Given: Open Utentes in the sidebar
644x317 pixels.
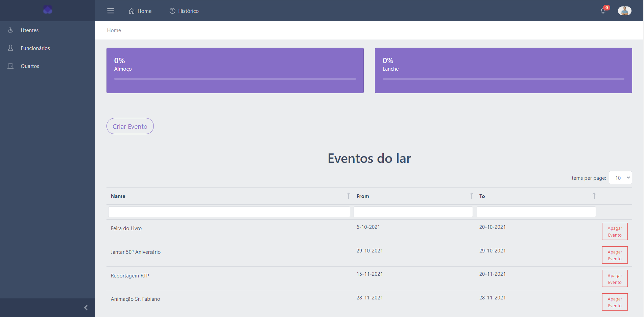Looking at the screenshot, I should click(30, 30).
